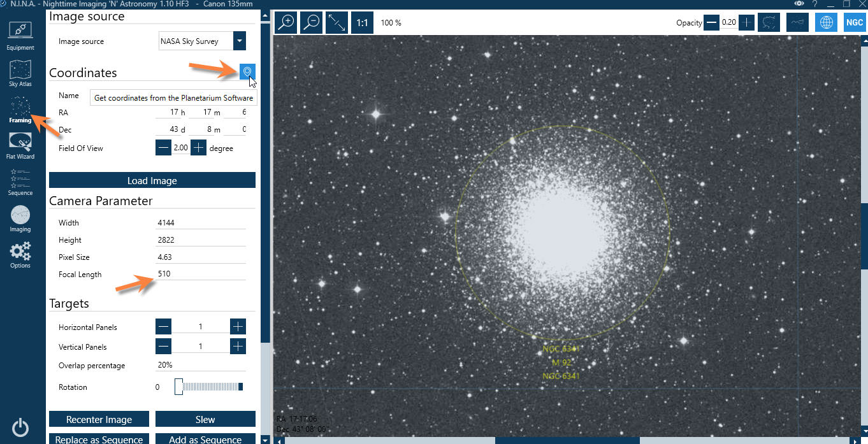Expand the Image source dropdown

[240, 41]
